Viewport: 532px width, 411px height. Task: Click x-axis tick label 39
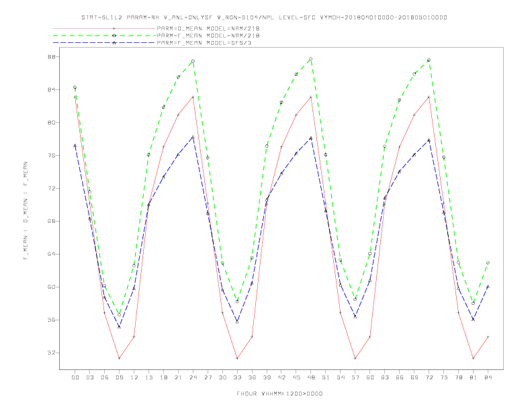click(267, 377)
